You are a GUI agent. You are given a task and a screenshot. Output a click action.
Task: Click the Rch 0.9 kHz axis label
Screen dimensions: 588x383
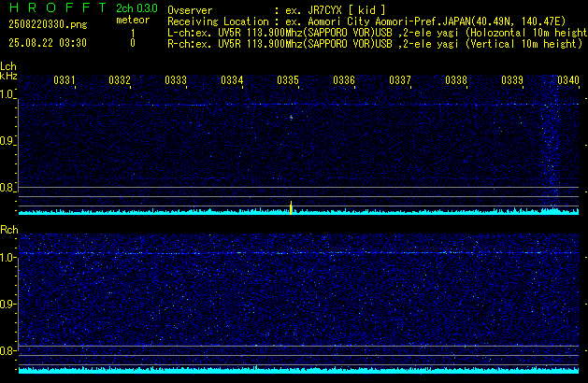pos(7,304)
